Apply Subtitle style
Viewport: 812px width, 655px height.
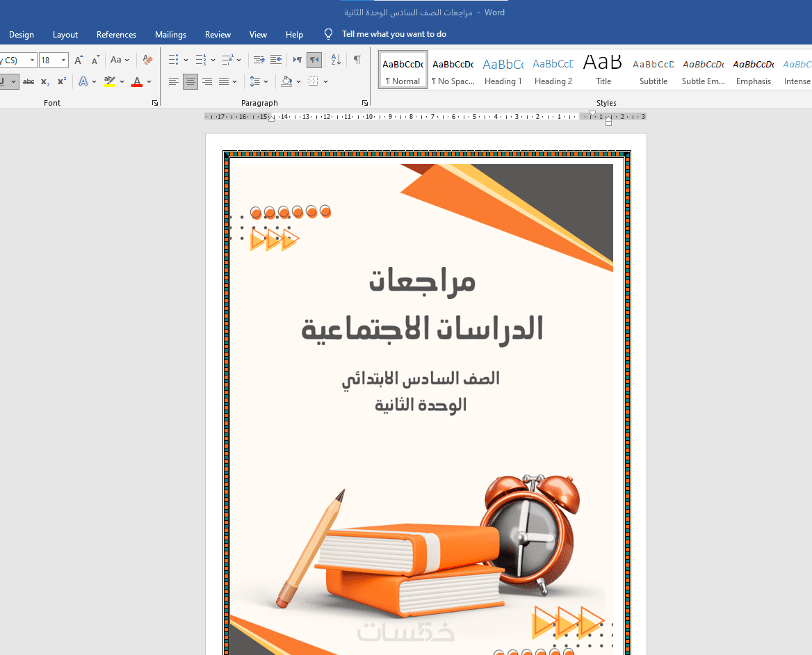653,70
